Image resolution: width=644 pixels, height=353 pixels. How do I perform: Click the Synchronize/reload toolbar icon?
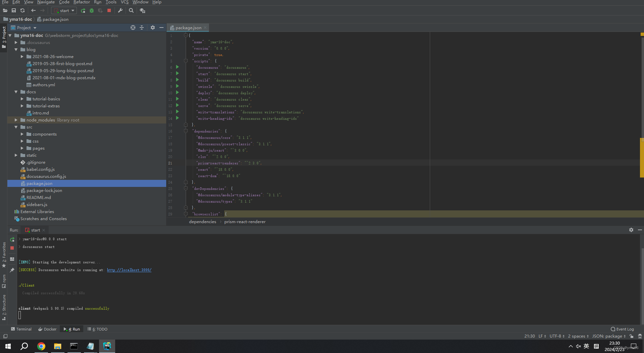pos(22,11)
